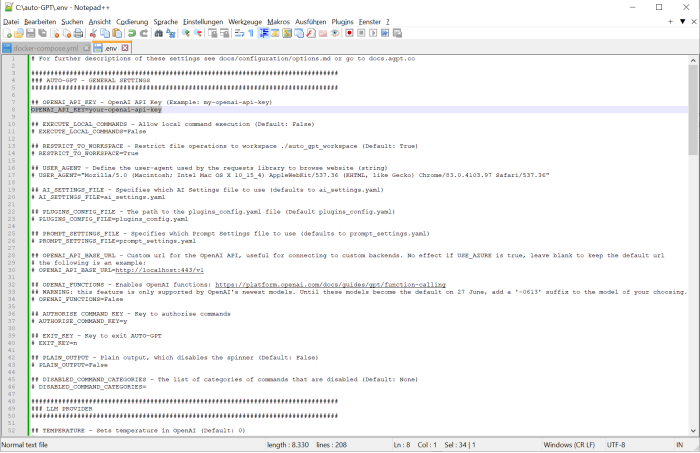Click the Save recorded macro icon
This screenshot has height=453, width=700.
397,33
